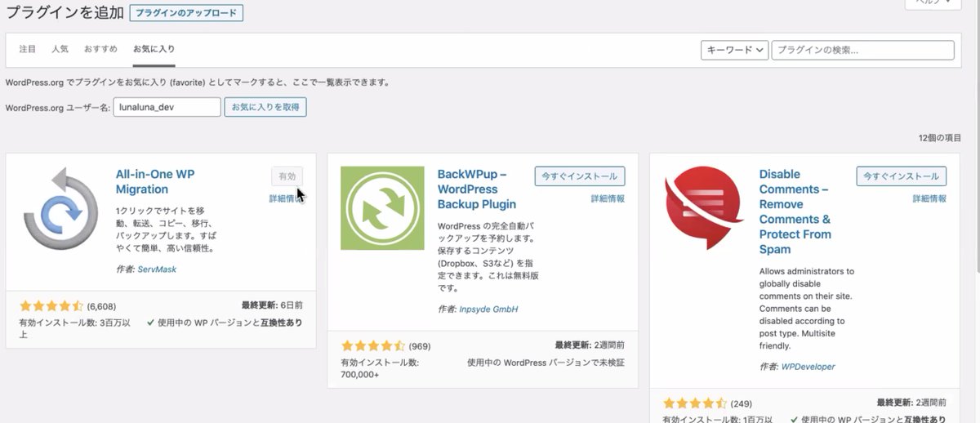
Task: Open the ServMask author link
Action: tap(158, 269)
